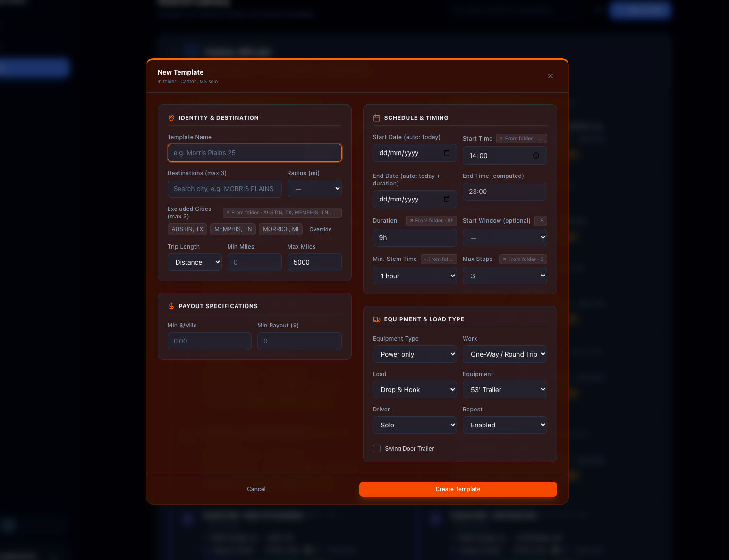
Task: Click the Payout Specifications dollar icon
Action: point(171,306)
